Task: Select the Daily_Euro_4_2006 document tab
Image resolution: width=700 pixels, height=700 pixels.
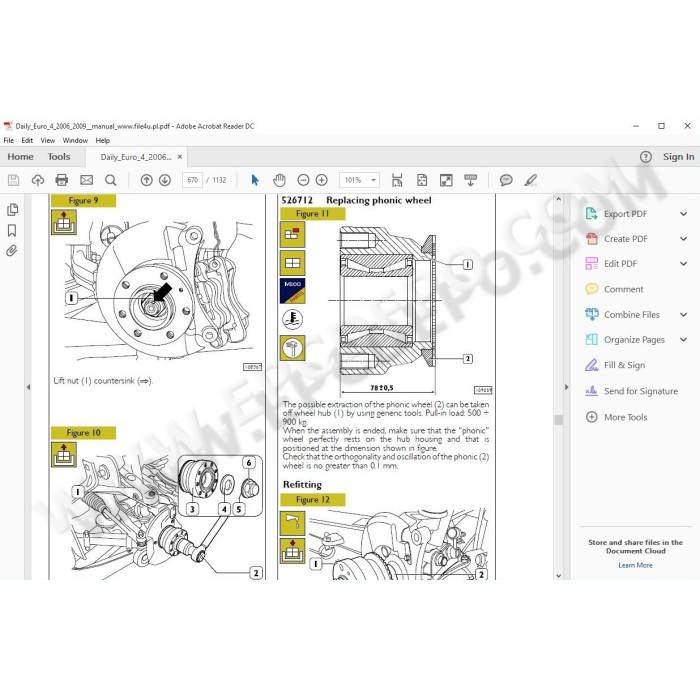Action: pos(136,157)
